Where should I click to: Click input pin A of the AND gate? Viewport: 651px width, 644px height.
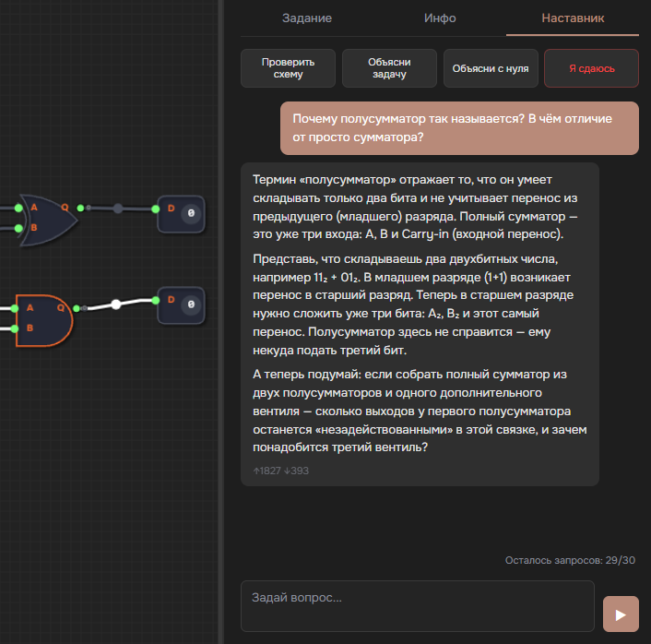coord(15,308)
